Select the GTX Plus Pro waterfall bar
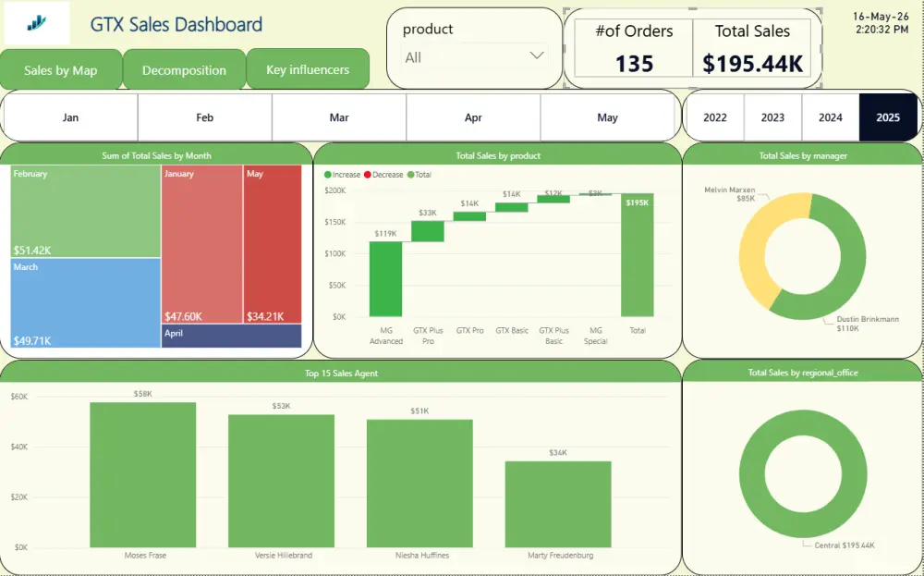Viewport: 924px width, 576px height. pos(428,231)
